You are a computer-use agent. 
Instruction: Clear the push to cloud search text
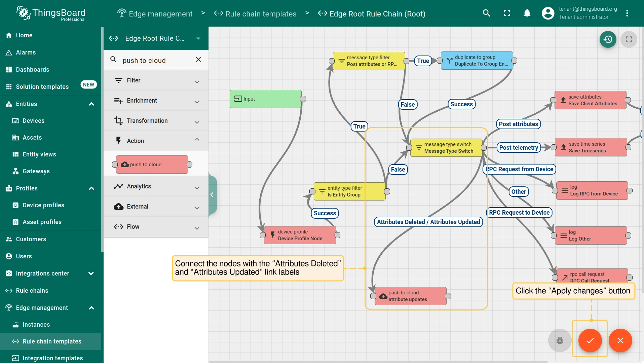[x=198, y=60]
